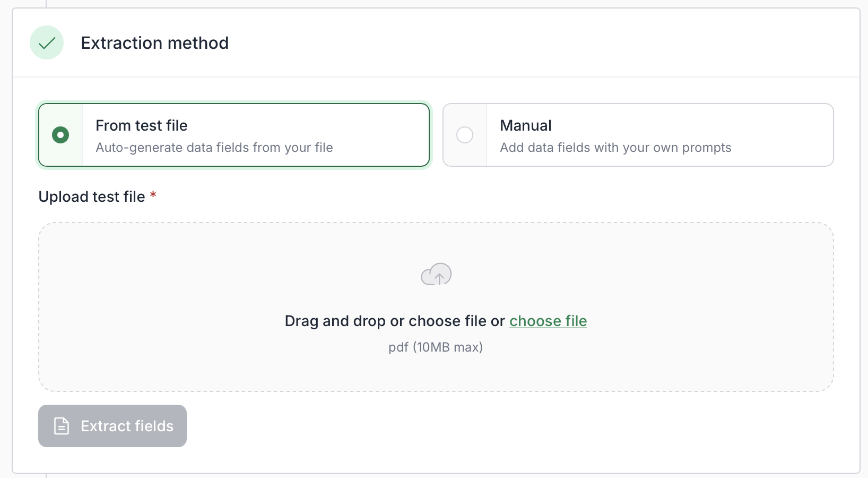
Task: Click the Extraction method heading
Action: pos(155,42)
